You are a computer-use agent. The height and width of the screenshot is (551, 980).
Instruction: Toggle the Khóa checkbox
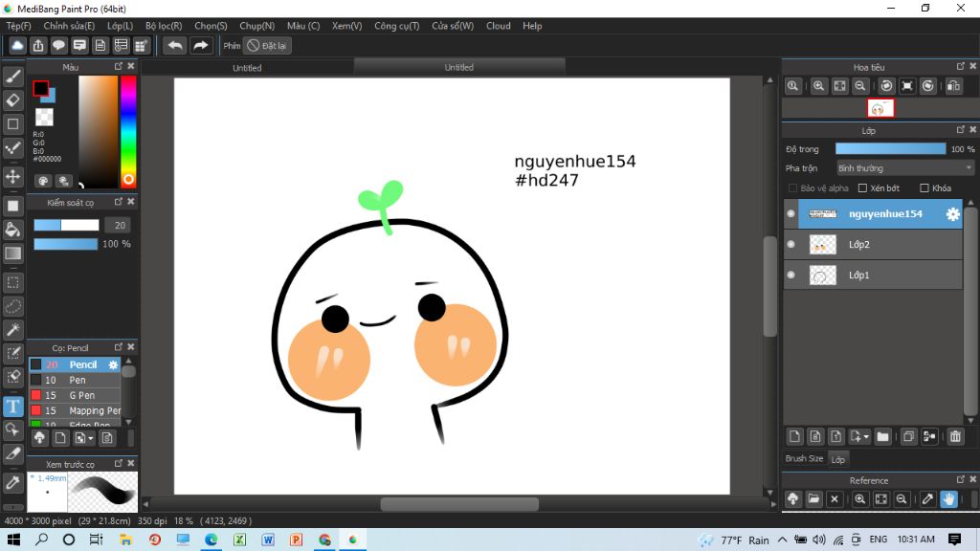(x=924, y=188)
